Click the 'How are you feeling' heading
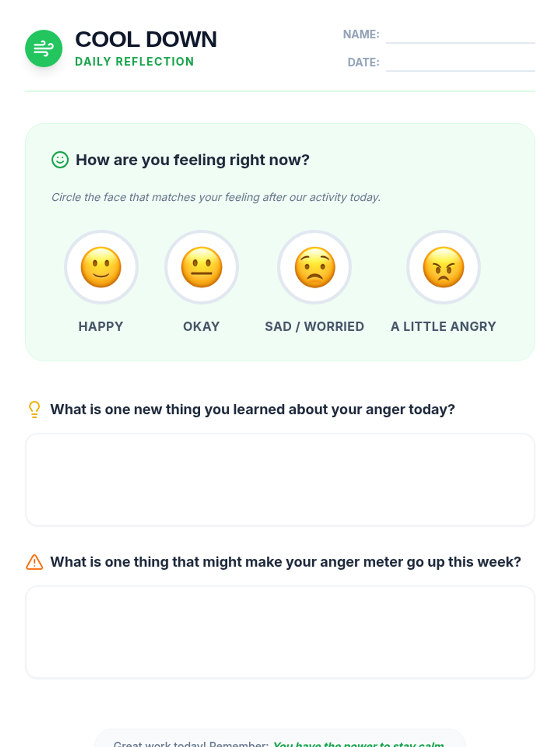This screenshot has width=560, height=747. [x=192, y=160]
